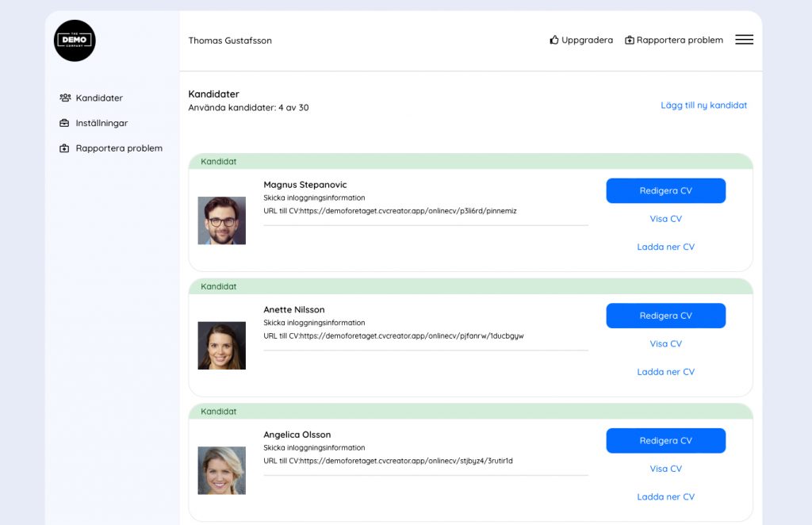Viewport: 812px width, 525px height.
Task: Send login information to Magnus Stepanovic
Action: 314,197
